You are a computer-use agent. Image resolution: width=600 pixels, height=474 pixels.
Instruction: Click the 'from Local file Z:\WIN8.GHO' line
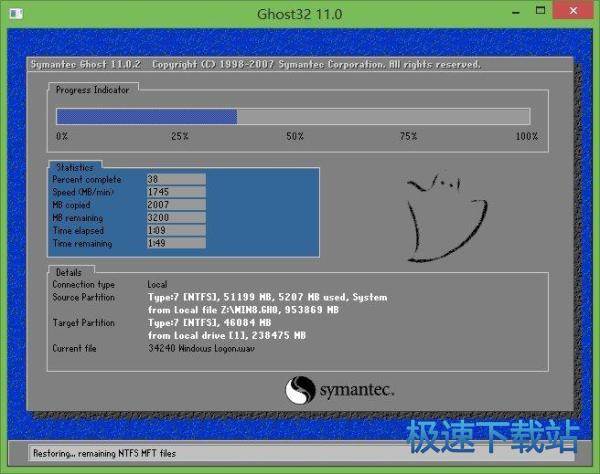point(243,310)
